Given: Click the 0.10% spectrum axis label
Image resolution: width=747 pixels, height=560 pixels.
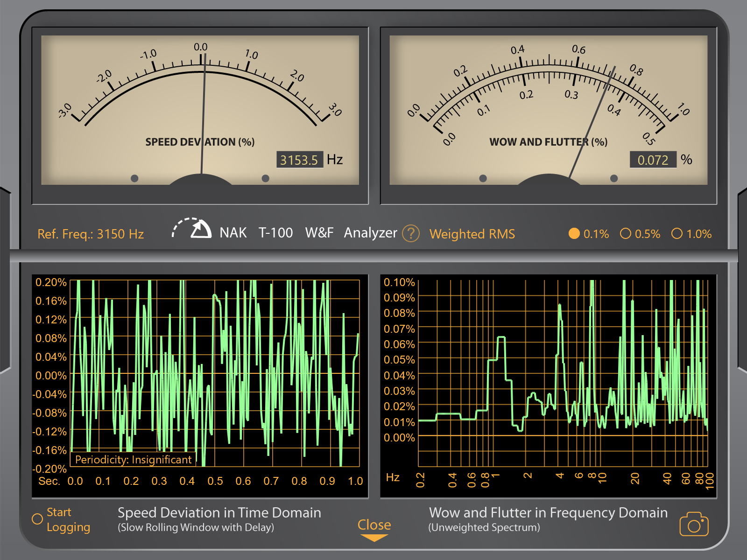Looking at the screenshot, I should (x=399, y=282).
